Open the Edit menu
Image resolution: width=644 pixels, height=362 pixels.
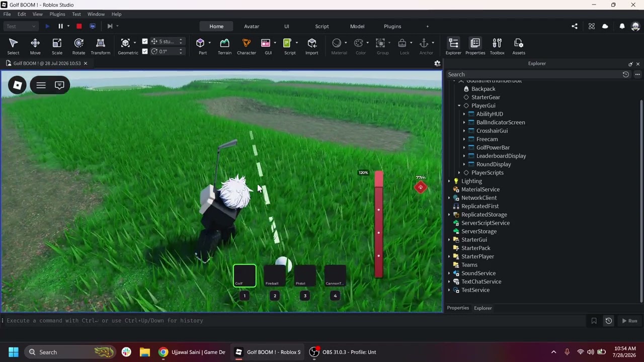[x=22, y=14]
